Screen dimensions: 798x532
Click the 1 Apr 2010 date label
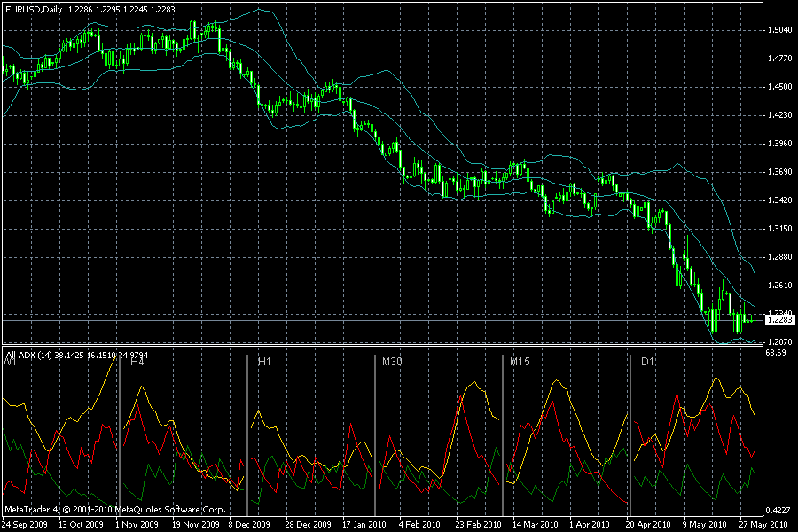tap(590, 524)
